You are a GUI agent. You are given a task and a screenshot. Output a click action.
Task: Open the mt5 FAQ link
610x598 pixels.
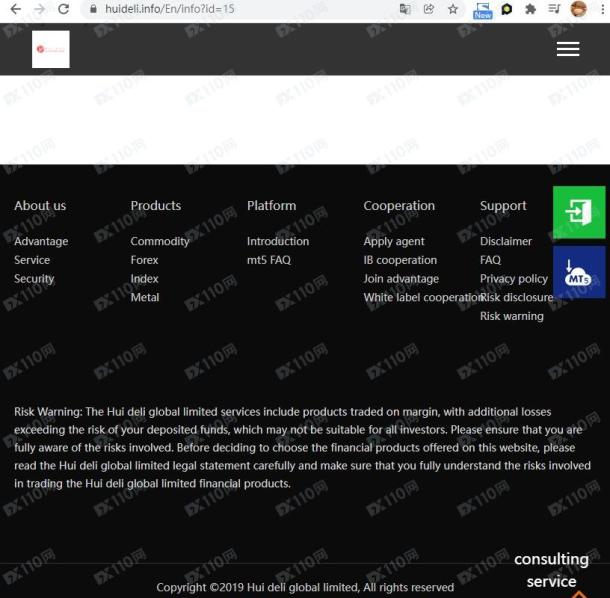[269, 260]
